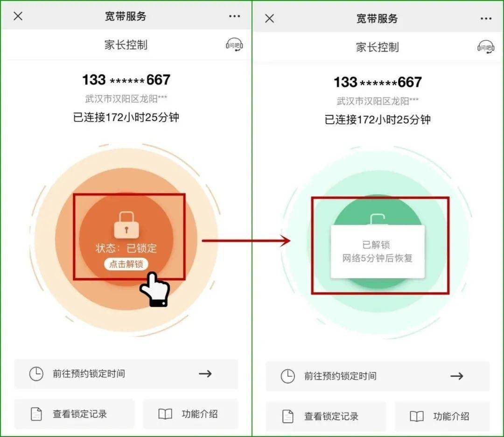Click the 状态：已锁定 status text
Screen dimensions: 504x437
click(x=126, y=248)
